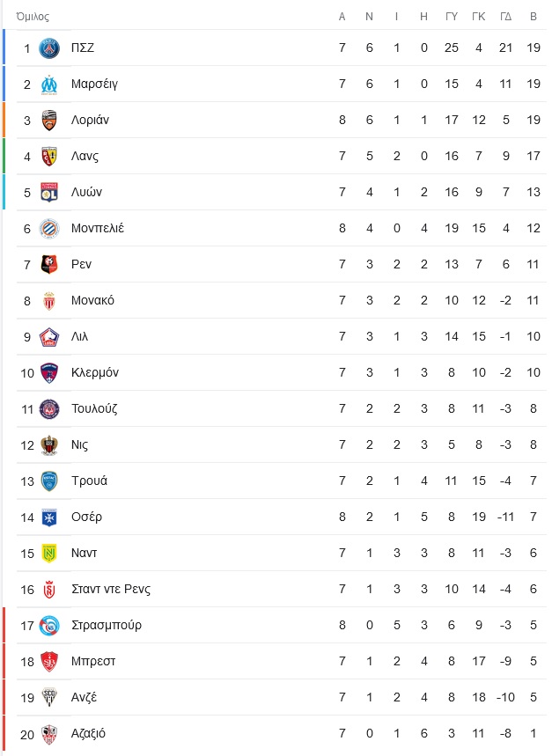Select the Λοριάν team badge
The height and width of the screenshot is (756, 552).
pos(49,121)
